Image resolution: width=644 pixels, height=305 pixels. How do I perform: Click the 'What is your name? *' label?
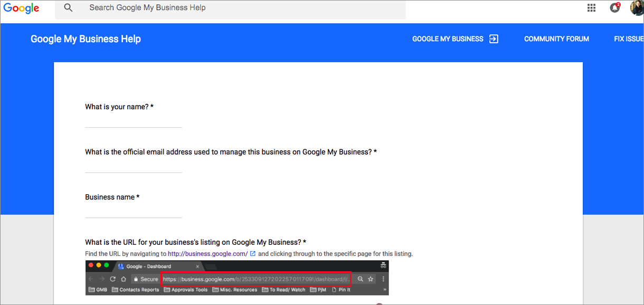point(119,107)
